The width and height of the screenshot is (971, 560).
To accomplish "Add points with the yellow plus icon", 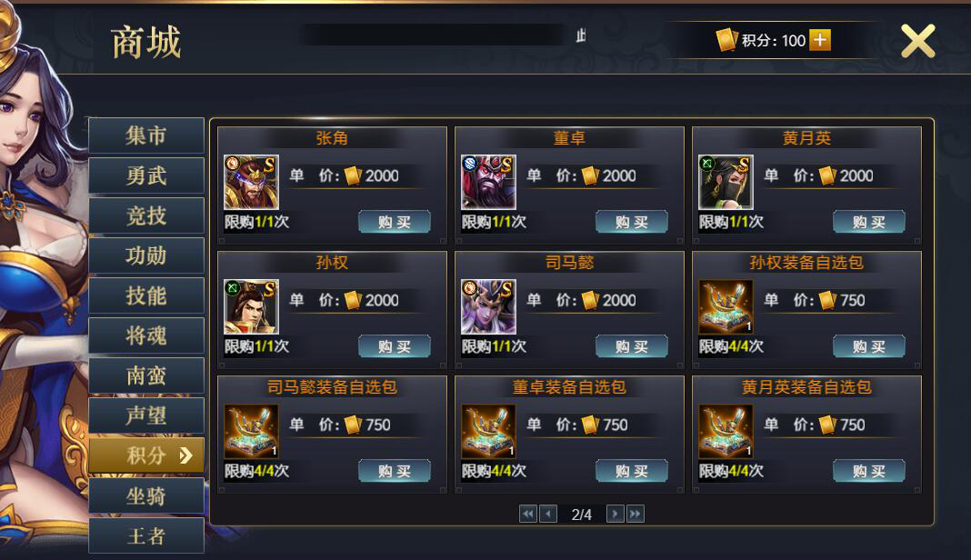I will pyautogui.click(x=820, y=40).
